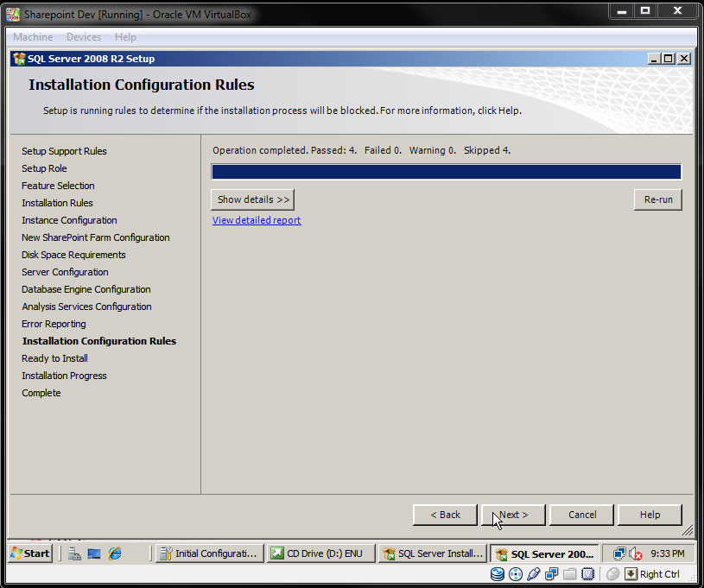
Task: Cancel the SQL Server setup
Action: [582, 515]
